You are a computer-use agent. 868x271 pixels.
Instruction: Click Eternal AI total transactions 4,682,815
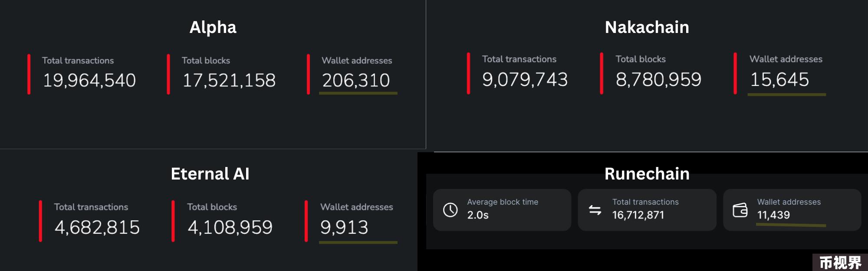(97, 227)
